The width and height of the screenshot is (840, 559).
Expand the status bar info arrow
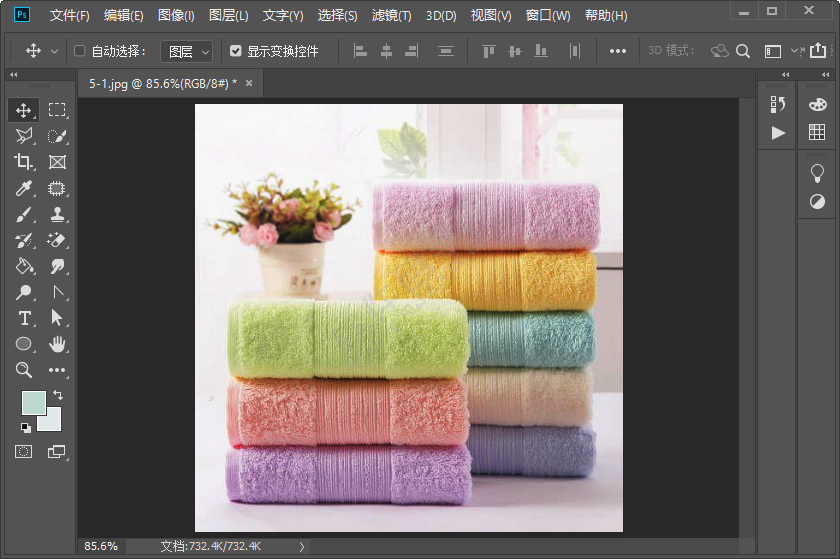[x=302, y=546]
